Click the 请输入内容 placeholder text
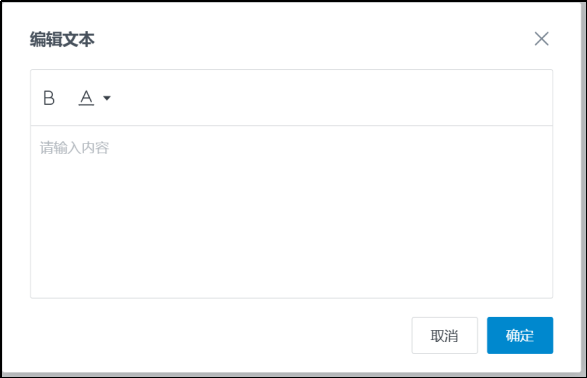 point(74,148)
